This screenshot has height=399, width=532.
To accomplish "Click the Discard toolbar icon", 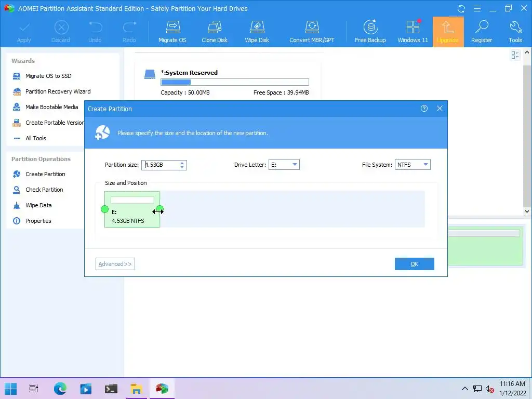I will point(61,32).
